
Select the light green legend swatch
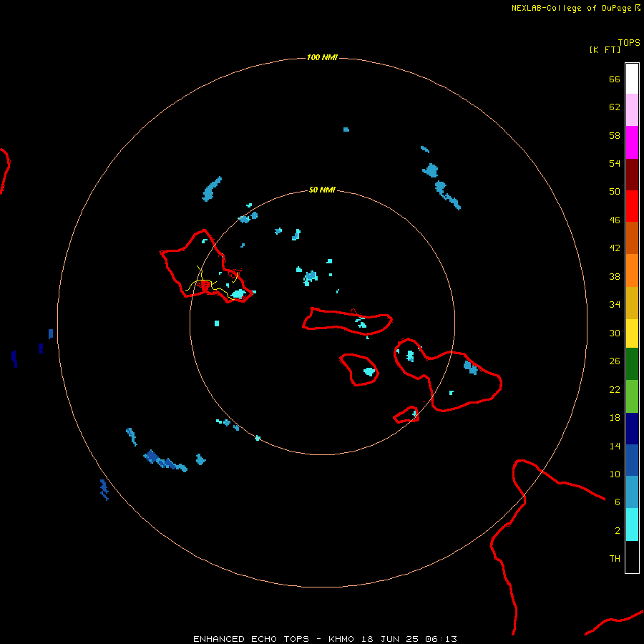pos(632,396)
